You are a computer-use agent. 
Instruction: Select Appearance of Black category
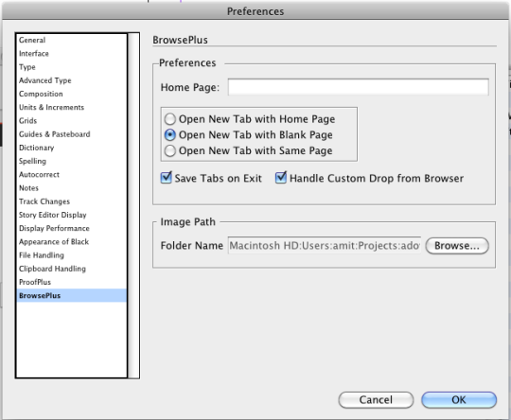[x=71, y=242]
